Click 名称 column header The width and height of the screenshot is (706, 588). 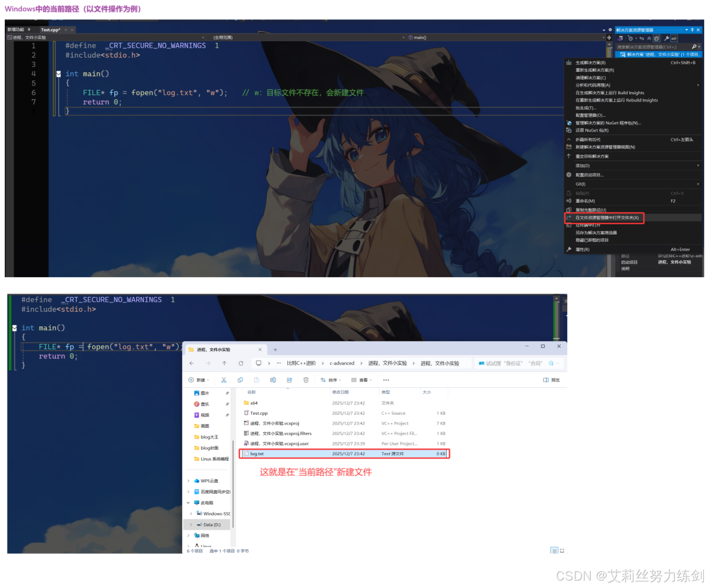point(251,392)
